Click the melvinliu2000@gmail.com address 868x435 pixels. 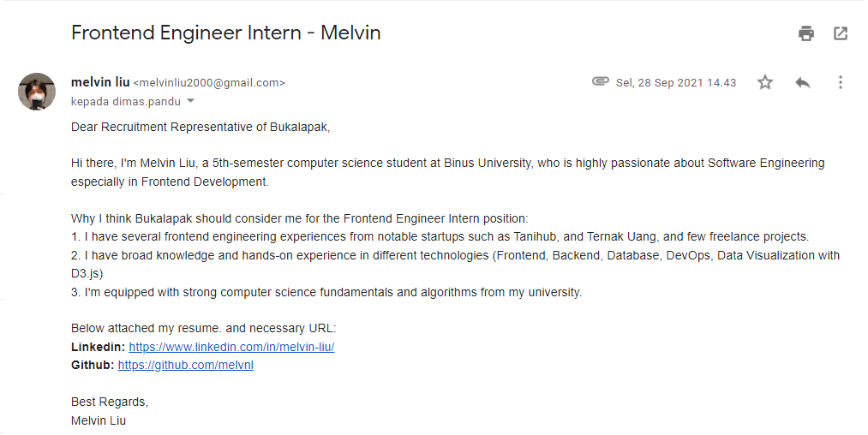click(209, 83)
